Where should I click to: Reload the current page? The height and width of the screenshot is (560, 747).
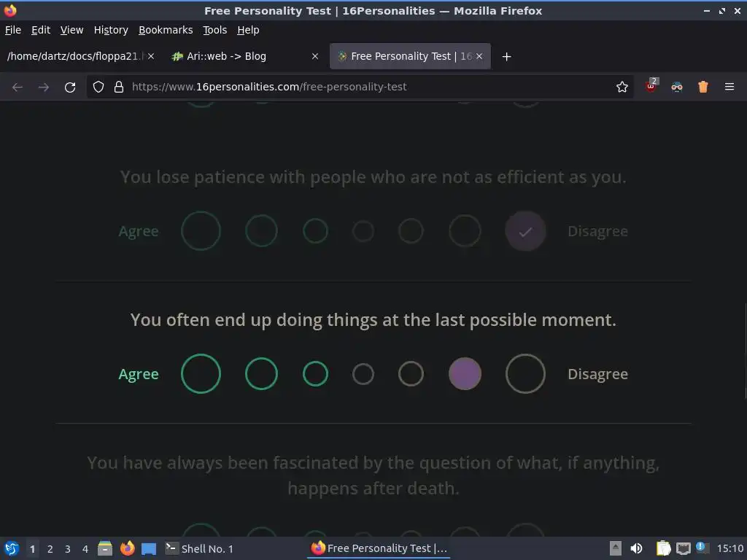[x=70, y=87]
